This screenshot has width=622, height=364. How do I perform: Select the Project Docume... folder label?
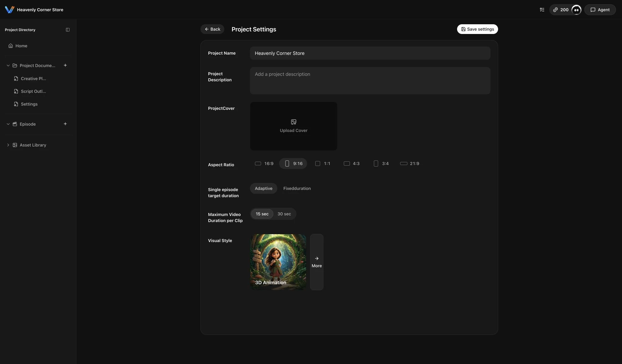click(x=37, y=66)
